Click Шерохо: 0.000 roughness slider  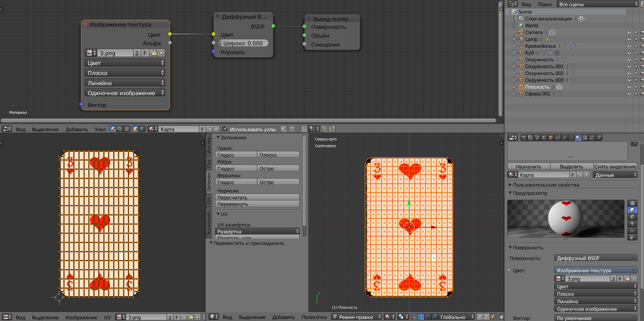[243, 43]
